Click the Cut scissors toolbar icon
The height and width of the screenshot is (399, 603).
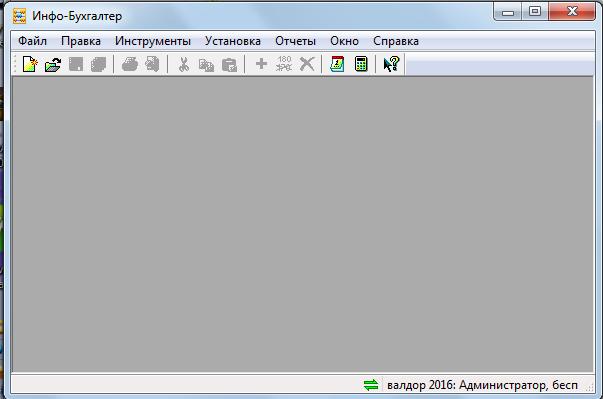click(x=184, y=64)
